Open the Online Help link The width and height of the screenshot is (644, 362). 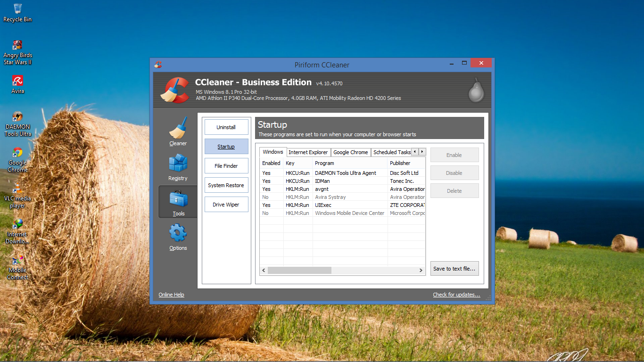171,295
